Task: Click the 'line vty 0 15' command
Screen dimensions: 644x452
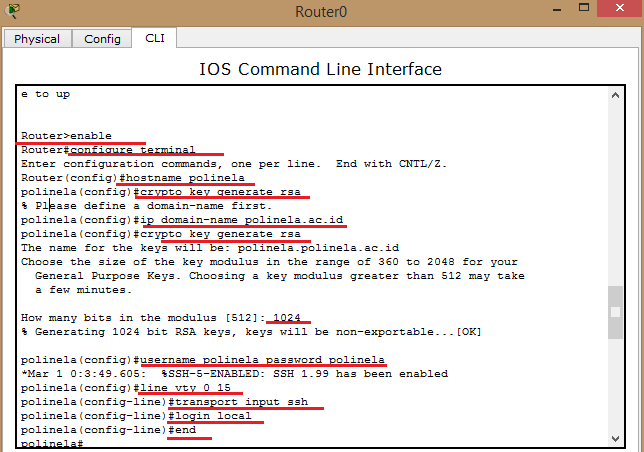Action: pyautogui.click(x=126, y=388)
